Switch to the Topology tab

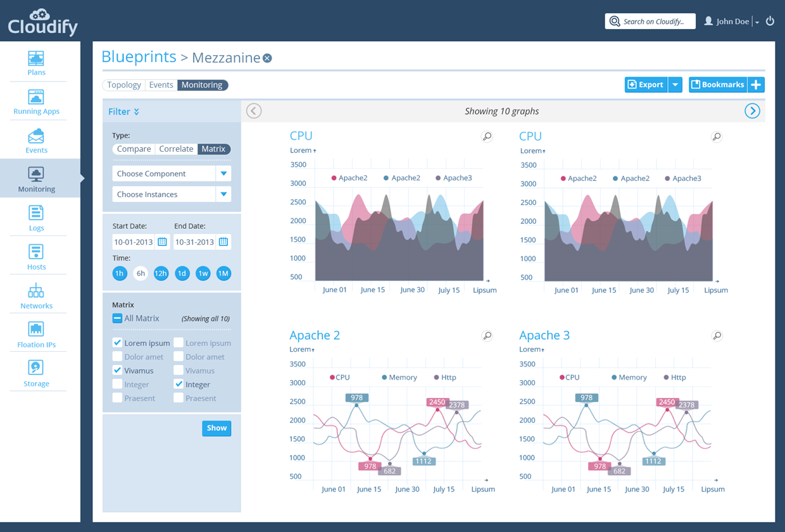[124, 85]
